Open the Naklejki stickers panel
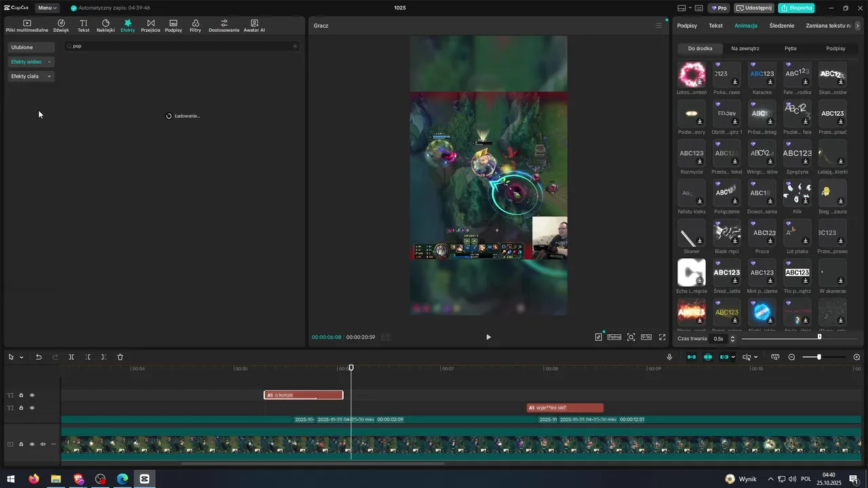This screenshot has width=868, height=488. [106, 26]
